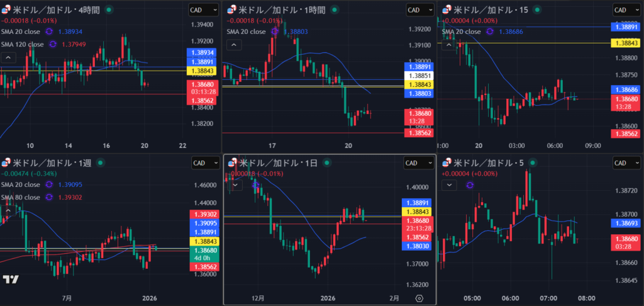The width and height of the screenshot is (644, 306).
Task: Click SMA 20 refresh icon on 1-hour chart
Action: click(x=275, y=31)
